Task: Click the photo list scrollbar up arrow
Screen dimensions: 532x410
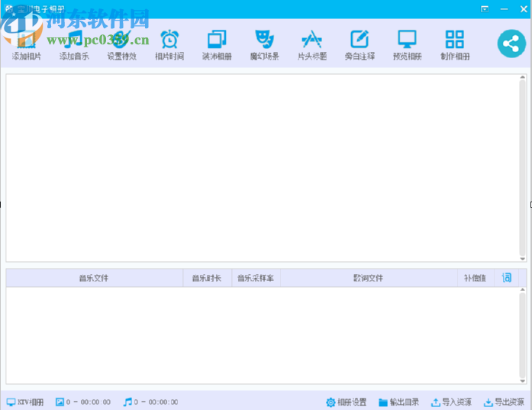Action: click(523, 77)
